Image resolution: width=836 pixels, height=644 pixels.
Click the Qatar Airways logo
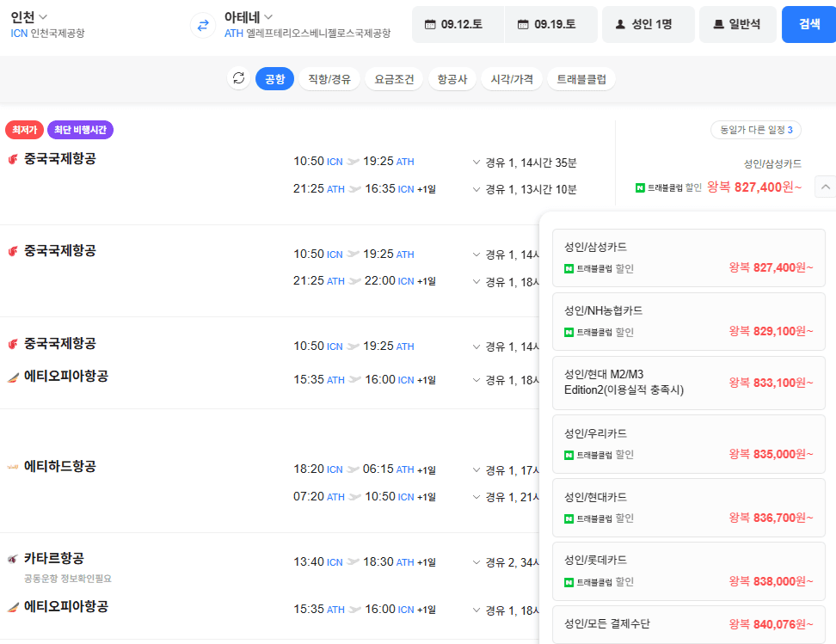point(13,559)
